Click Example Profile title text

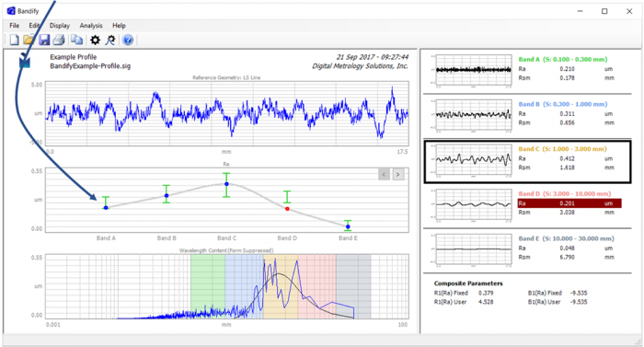tap(73, 57)
